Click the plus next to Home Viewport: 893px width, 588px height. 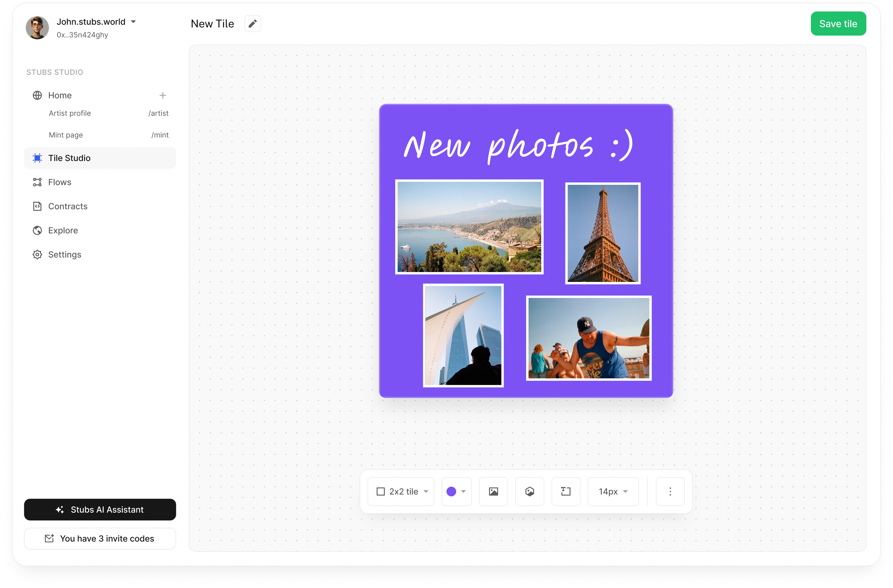click(x=163, y=95)
